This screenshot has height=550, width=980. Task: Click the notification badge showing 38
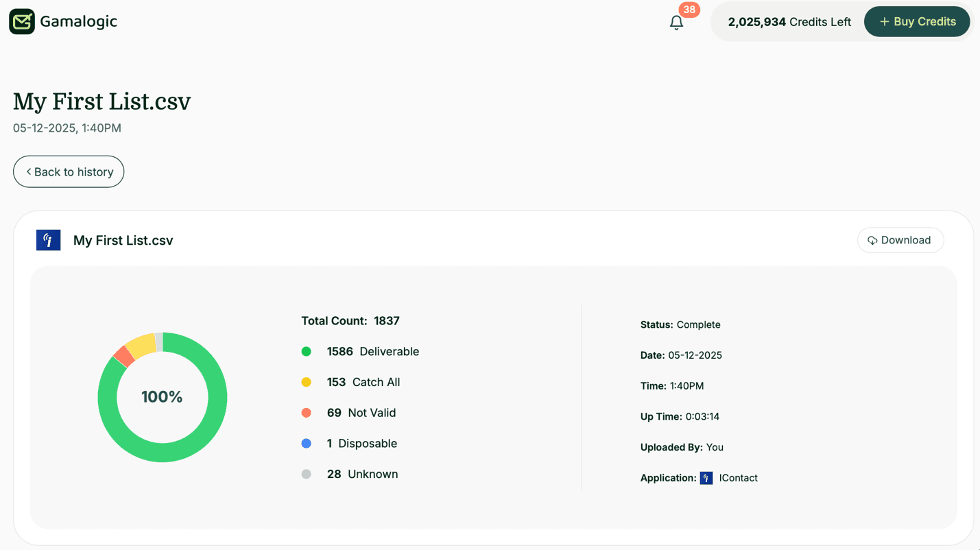click(689, 10)
